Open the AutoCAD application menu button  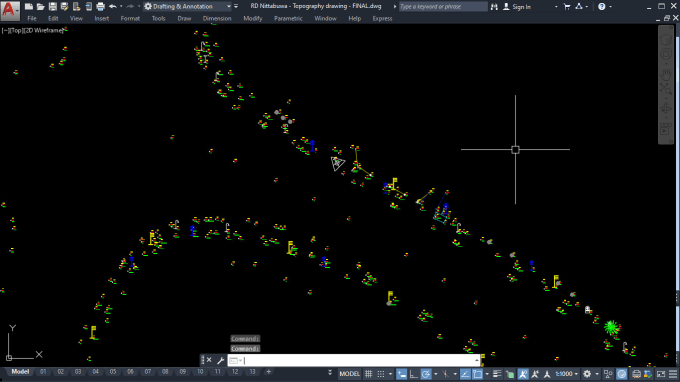pos(10,10)
